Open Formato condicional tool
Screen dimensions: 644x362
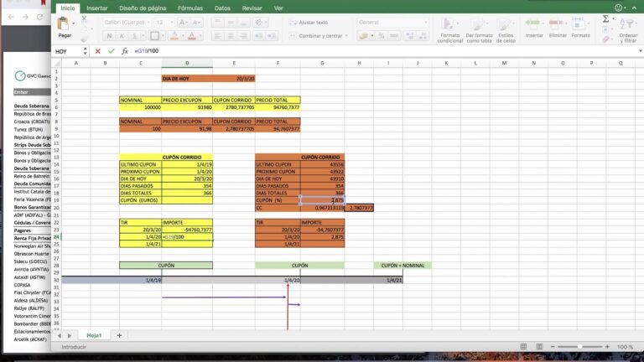point(449,30)
